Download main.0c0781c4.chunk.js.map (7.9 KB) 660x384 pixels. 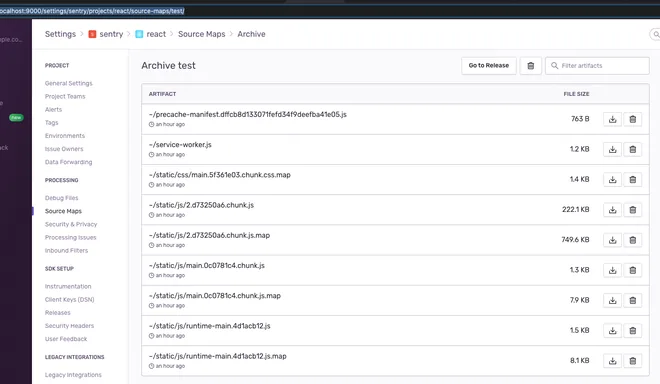coord(612,300)
